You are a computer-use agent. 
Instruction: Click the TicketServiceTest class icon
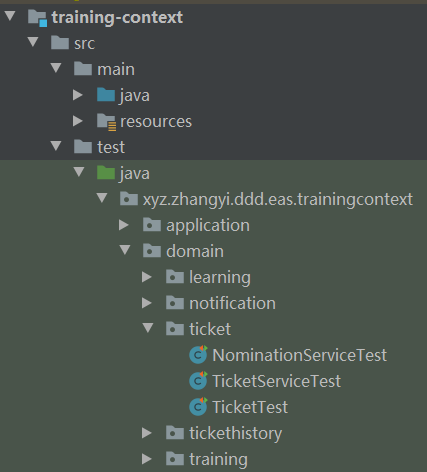pyautogui.click(x=198, y=381)
